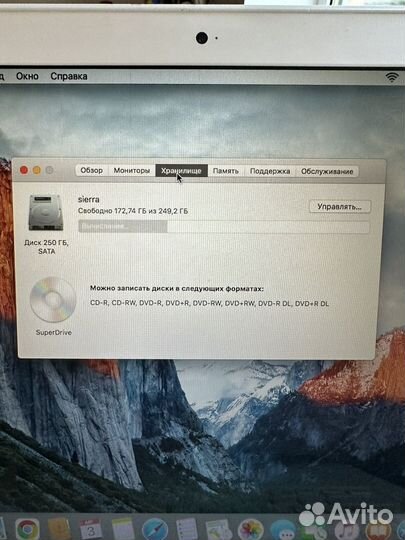Go to the Поддержка tab
Viewport: 405px width, 540px height.
[270, 171]
